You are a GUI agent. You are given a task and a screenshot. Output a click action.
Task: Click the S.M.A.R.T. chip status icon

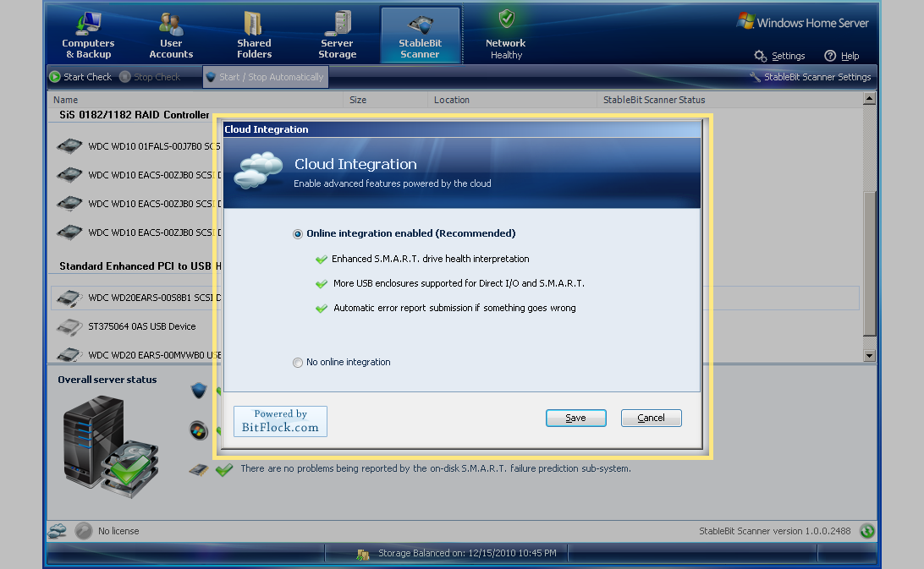[x=199, y=470]
